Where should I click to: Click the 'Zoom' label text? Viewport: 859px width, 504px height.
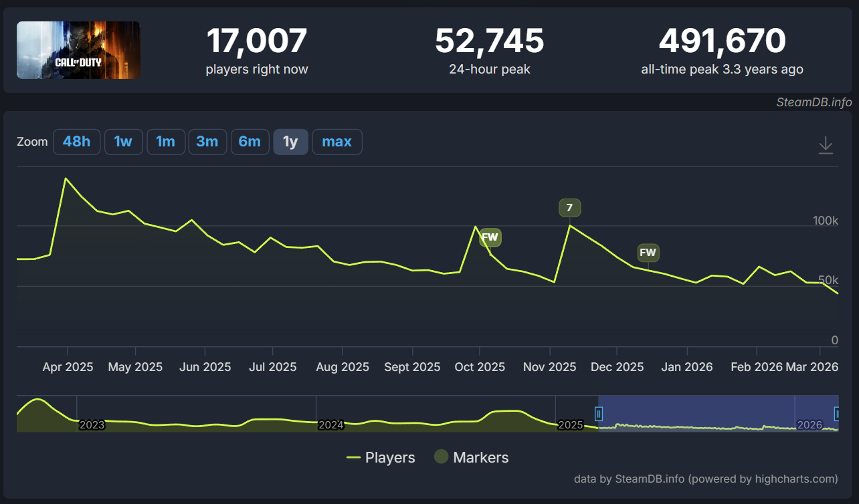(32, 142)
